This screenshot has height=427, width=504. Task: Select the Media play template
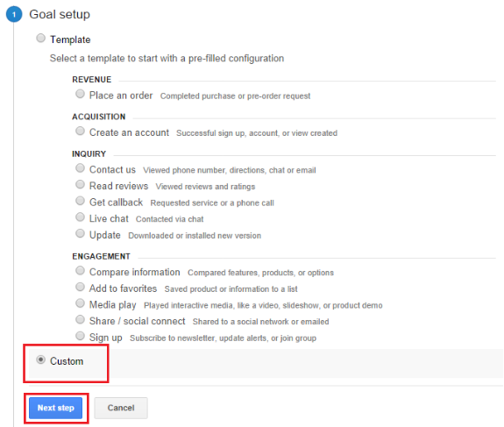(x=80, y=303)
